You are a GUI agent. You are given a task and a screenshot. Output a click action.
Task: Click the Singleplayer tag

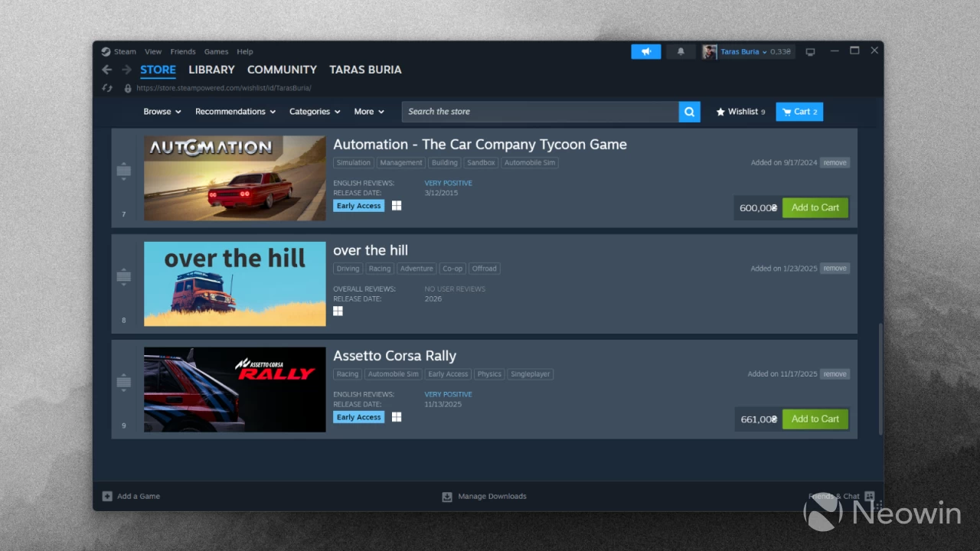pos(531,374)
